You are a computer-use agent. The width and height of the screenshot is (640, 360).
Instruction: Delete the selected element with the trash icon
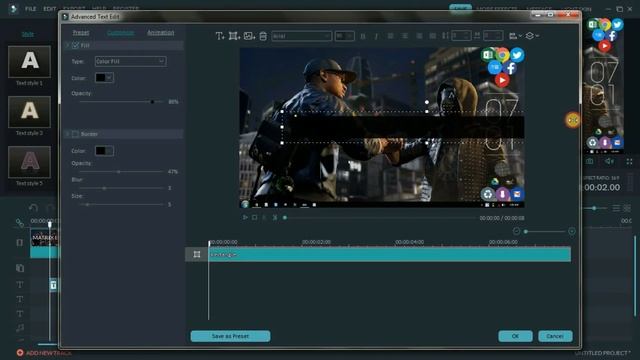[263, 36]
